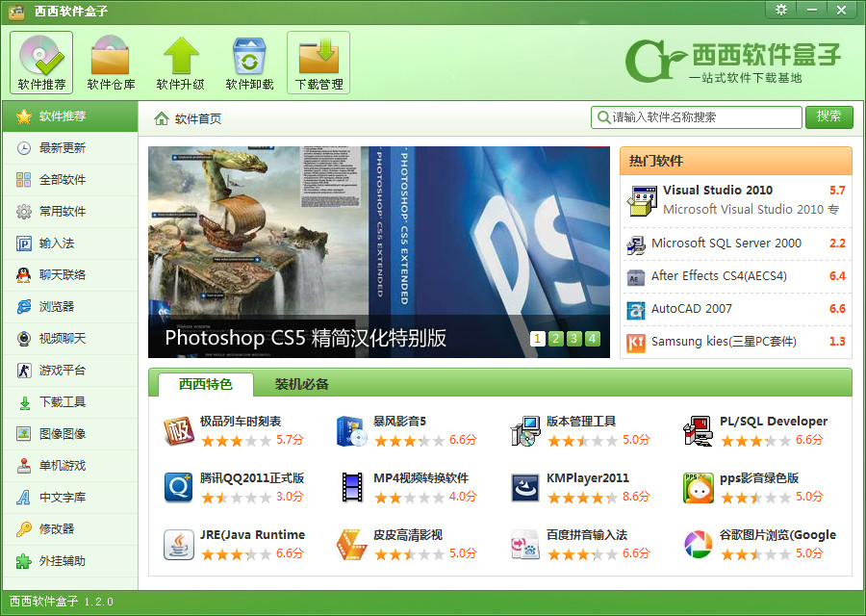This screenshot has width=866, height=616.
Task: Click 腾讯QQ2011正式版 star rating
Action: [237, 498]
